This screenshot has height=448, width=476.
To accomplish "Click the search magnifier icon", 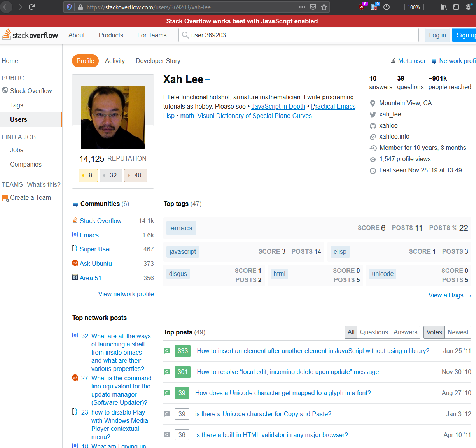I will pyautogui.click(x=185, y=35).
